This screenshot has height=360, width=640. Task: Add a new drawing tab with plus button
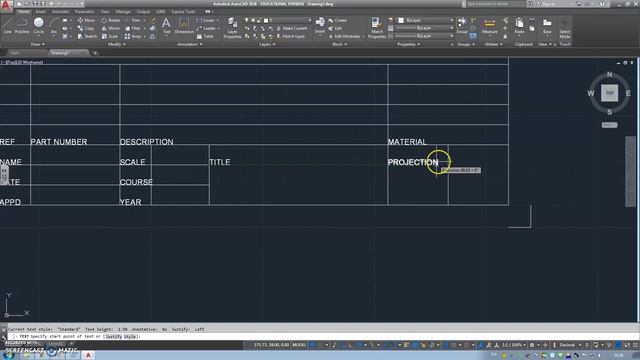pyautogui.click(x=95, y=53)
